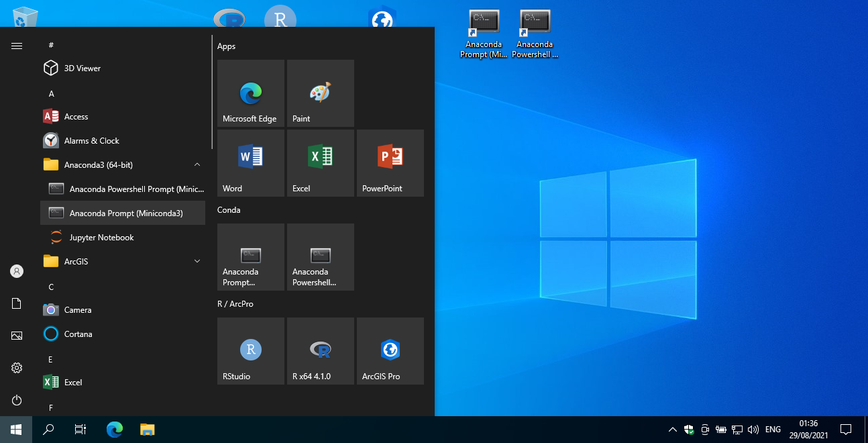Click the Power button in Start menu

(x=17, y=400)
